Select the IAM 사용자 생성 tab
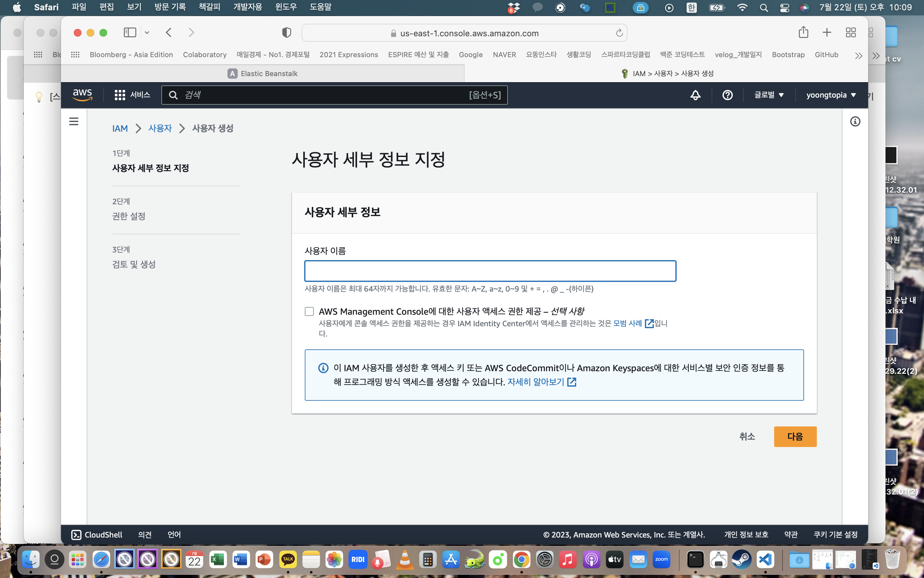Image resolution: width=924 pixels, height=578 pixels. (x=667, y=74)
